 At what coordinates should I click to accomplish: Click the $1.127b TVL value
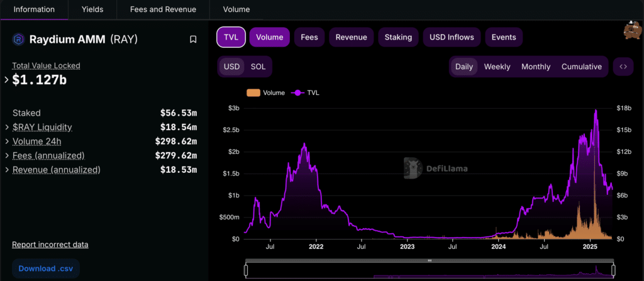(40, 80)
